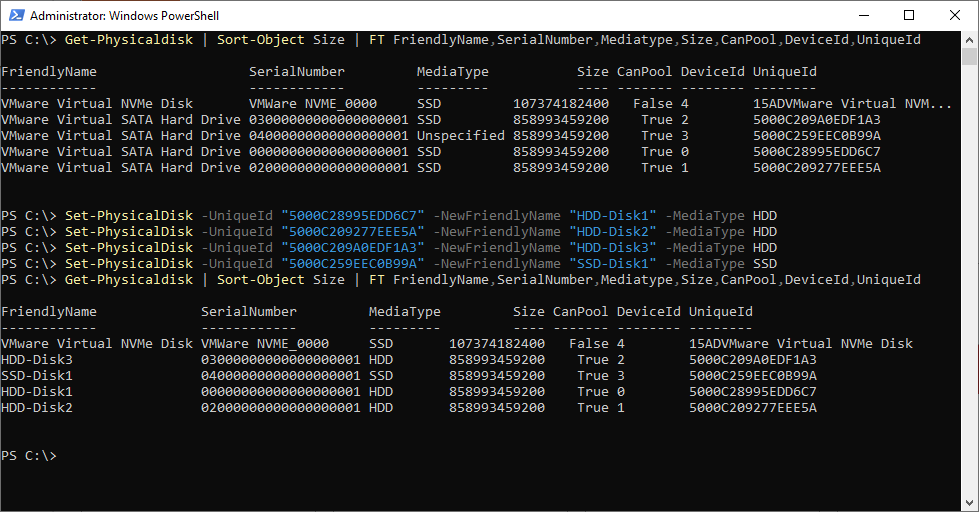Click DeviceId 0 in the HDD-Disk1 row
This screenshot has height=512, width=979.
coord(621,391)
